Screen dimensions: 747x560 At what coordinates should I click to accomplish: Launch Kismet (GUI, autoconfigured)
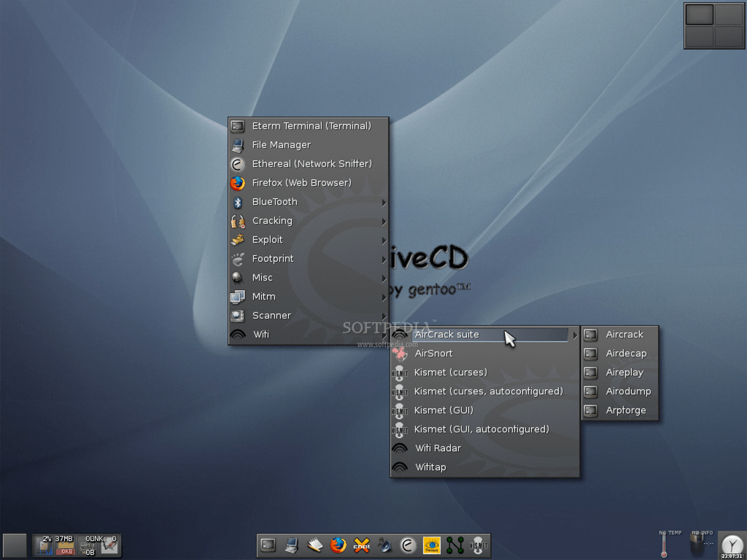pos(481,429)
